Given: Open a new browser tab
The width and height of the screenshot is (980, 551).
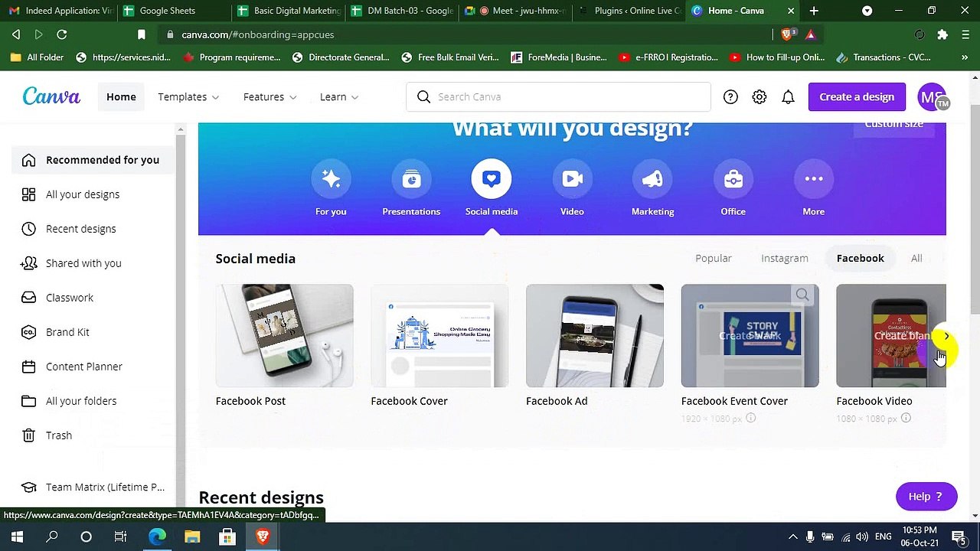Looking at the screenshot, I should 814,11.
